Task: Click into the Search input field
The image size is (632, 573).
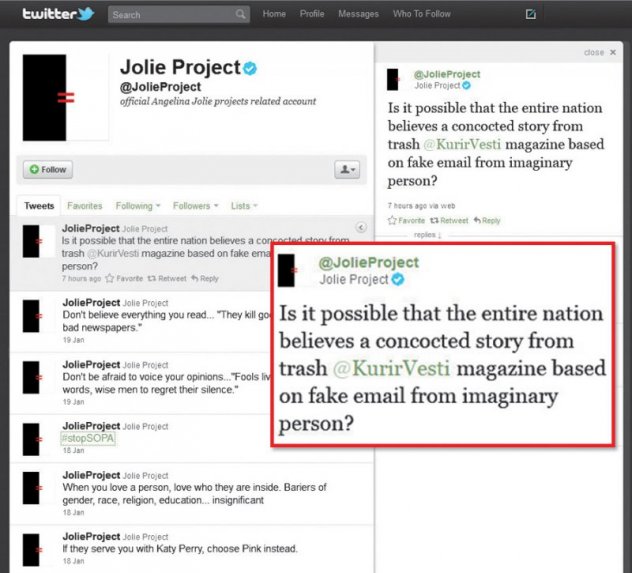Action: coord(170,15)
